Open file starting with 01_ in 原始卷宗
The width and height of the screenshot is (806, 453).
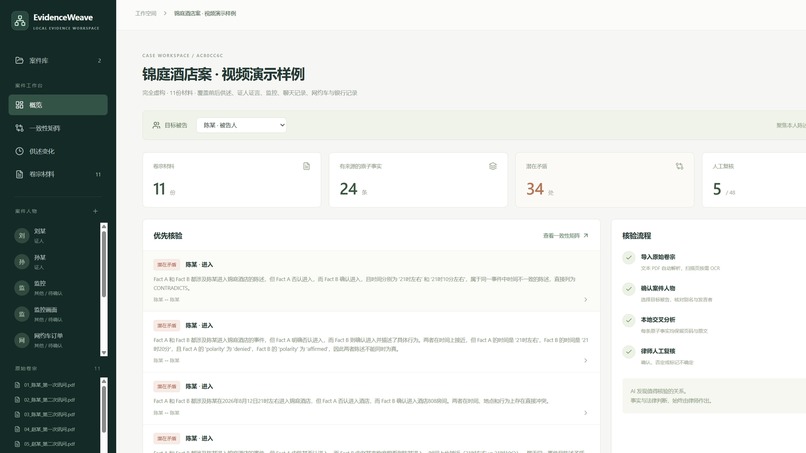(x=49, y=385)
